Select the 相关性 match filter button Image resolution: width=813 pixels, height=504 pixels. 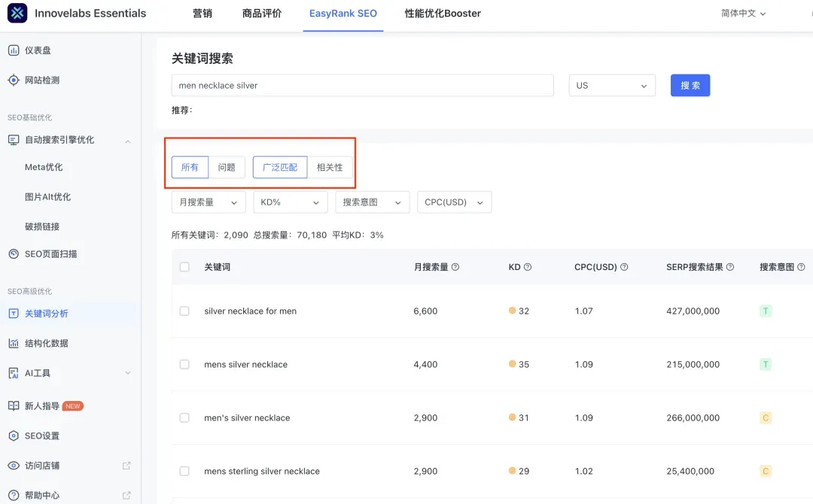[330, 167]
